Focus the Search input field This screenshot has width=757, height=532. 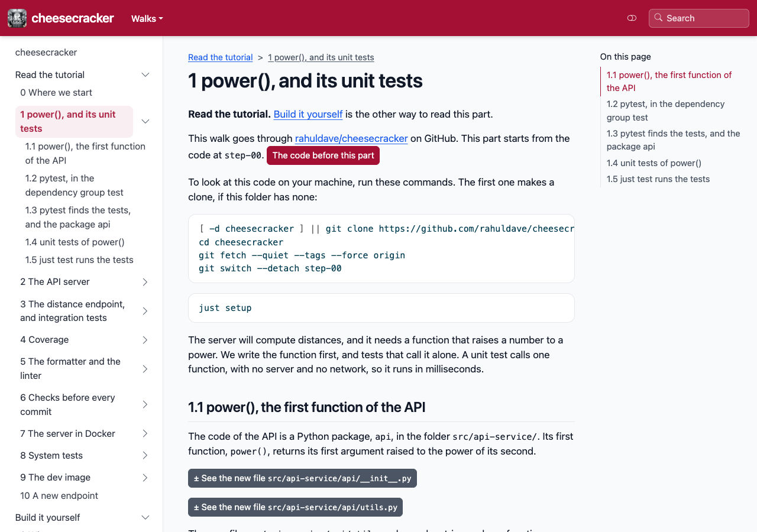pyautogui.click(x=699, y=18)
